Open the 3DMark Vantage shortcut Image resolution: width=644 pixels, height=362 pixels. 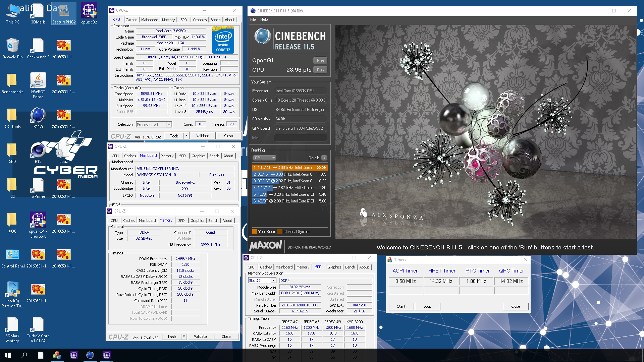pyautogui.click(x=13, y=329)
